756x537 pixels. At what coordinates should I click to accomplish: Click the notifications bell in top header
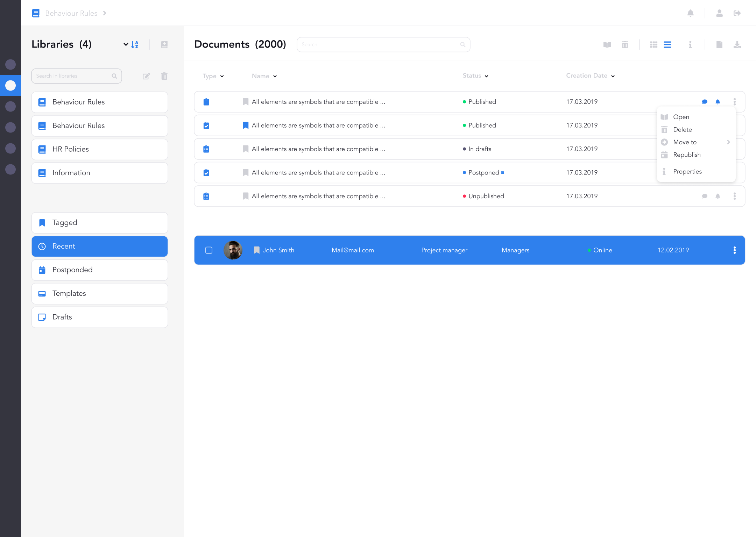coord(690,13)
